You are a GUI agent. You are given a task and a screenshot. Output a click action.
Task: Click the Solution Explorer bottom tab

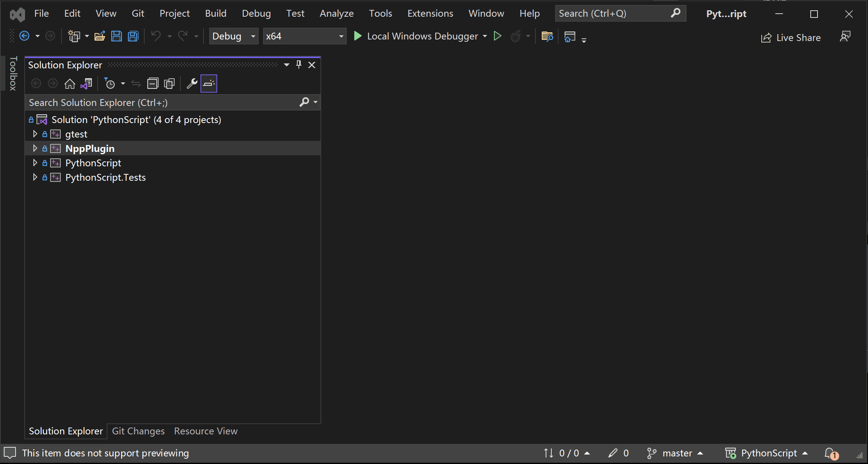tap(66, 431)
